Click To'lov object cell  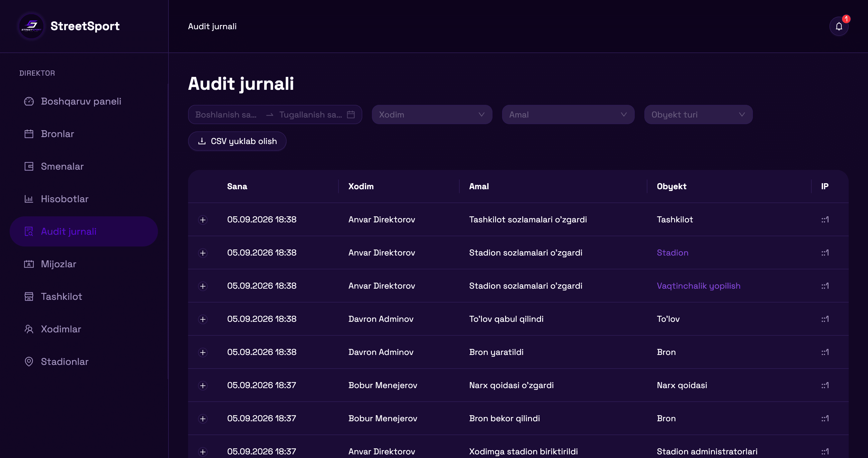point(668,319)
